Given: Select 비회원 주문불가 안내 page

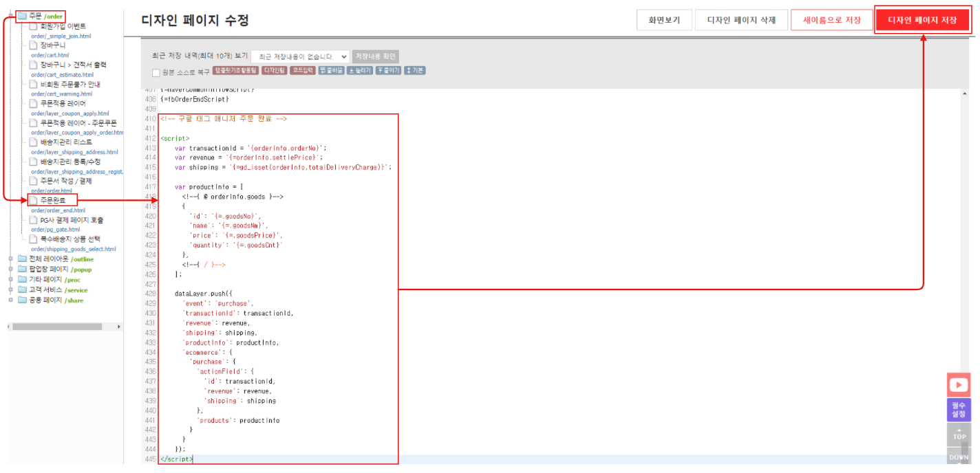Looking at the screenshot, I should click(70, 85).
